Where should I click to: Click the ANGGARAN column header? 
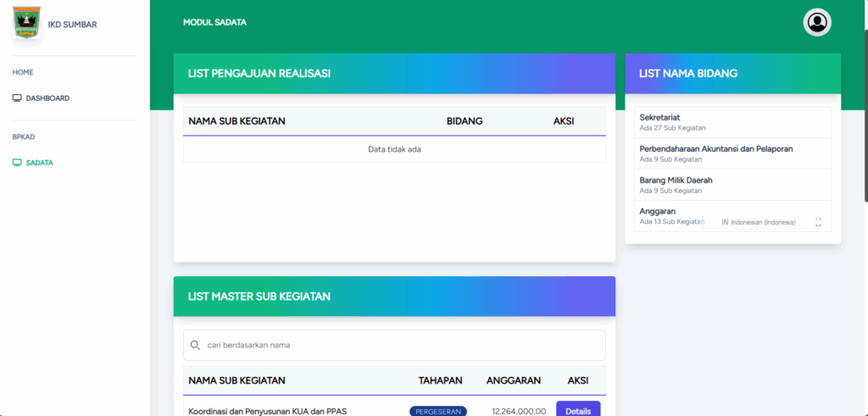(513, 380)
